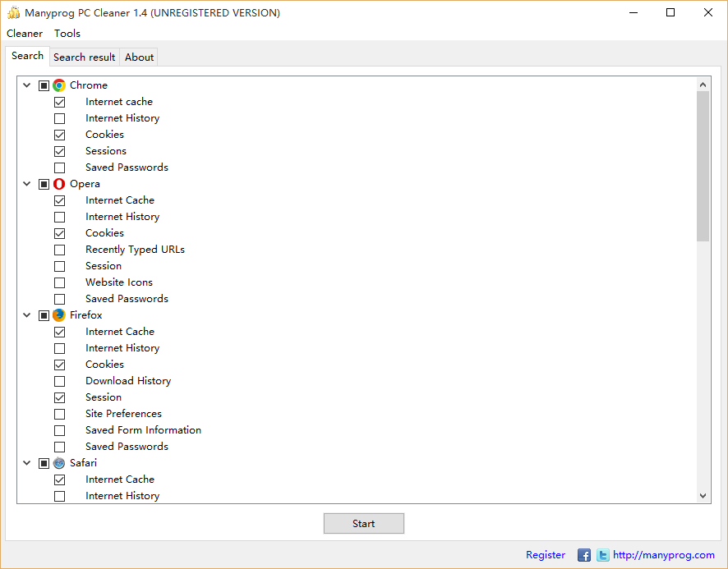Click the Recently Typed URLs text
This screenshot has height=569, width=728.
click(135, 250)
